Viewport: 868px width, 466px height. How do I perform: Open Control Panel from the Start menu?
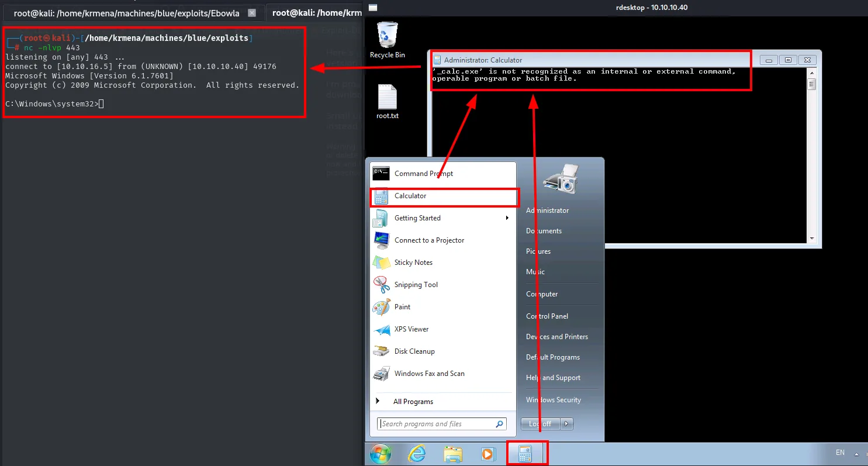pyautogui.click(x=547, y=316)
